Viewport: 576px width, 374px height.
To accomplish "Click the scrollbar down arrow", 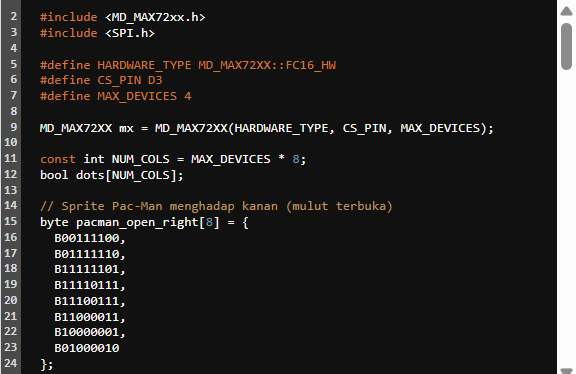I will point(566,370).
